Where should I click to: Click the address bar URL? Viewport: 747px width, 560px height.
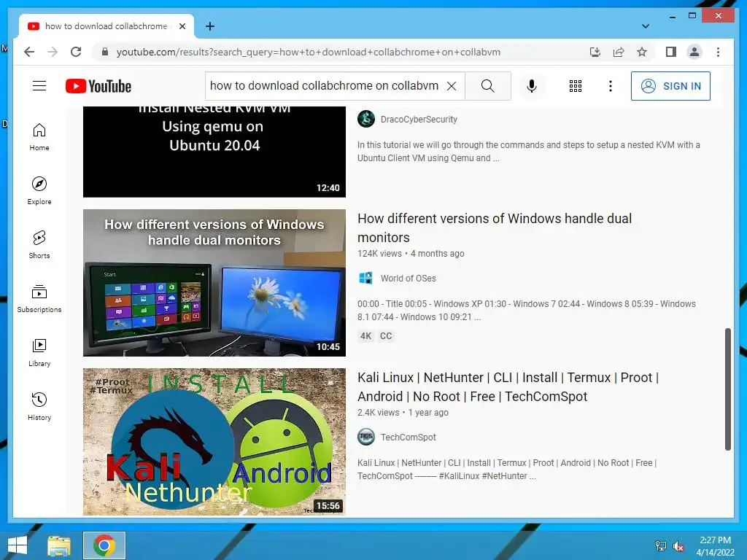(x=309, y=52)
